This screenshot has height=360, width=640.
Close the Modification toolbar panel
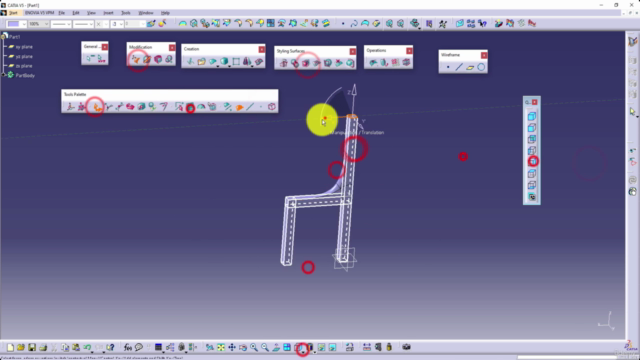[172, 48]
